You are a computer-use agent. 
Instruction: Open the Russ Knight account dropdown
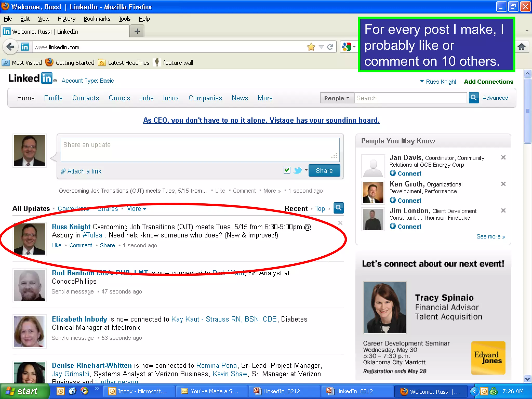(438, 82)
